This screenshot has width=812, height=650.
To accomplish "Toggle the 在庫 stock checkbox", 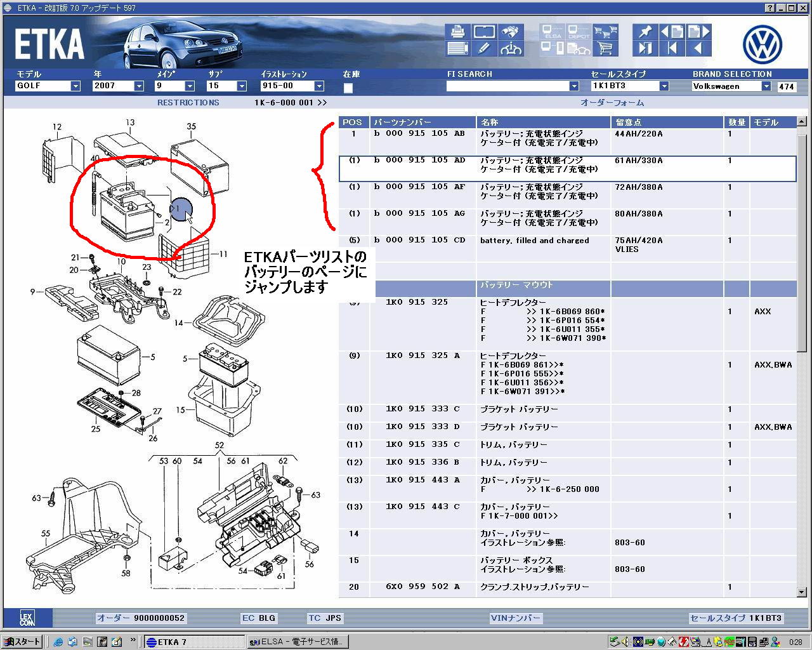I will pyautogui.click(x=348, y=88).
